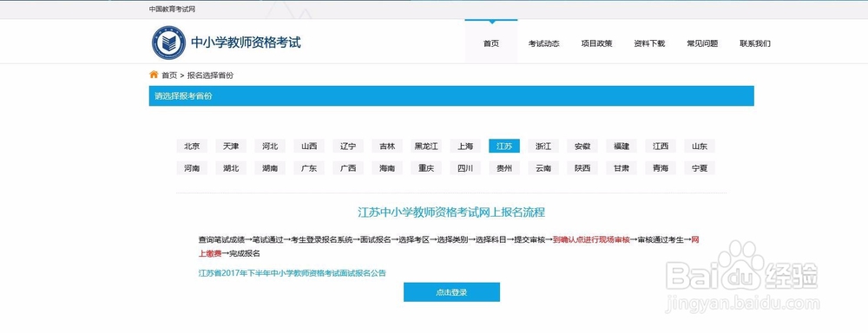Viewport: 868px width, 333px height.
Task: Select province 上海
Action: pyautogui.click(x=465, y=146)
